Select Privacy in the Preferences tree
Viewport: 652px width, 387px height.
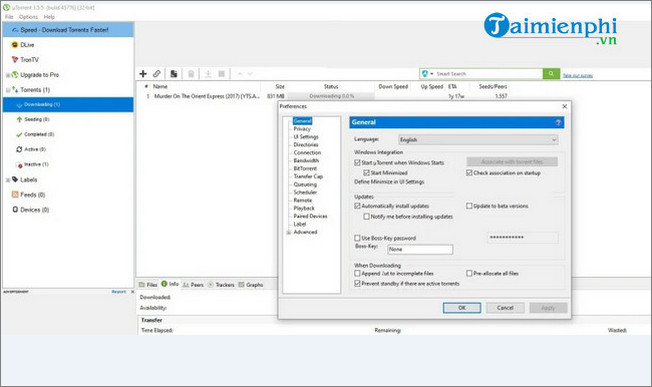coord(302,129)
